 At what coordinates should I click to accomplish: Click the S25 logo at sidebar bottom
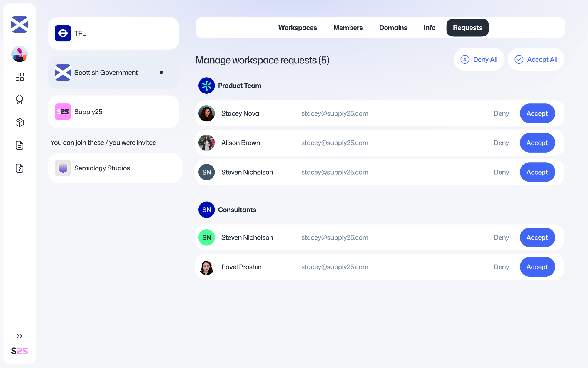(19, 351)
